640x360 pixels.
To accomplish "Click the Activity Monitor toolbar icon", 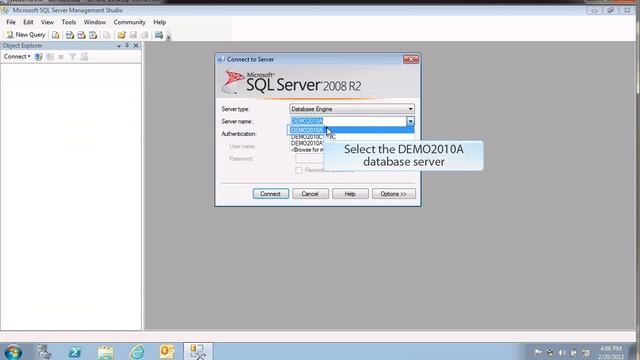I will coord(159,35).
